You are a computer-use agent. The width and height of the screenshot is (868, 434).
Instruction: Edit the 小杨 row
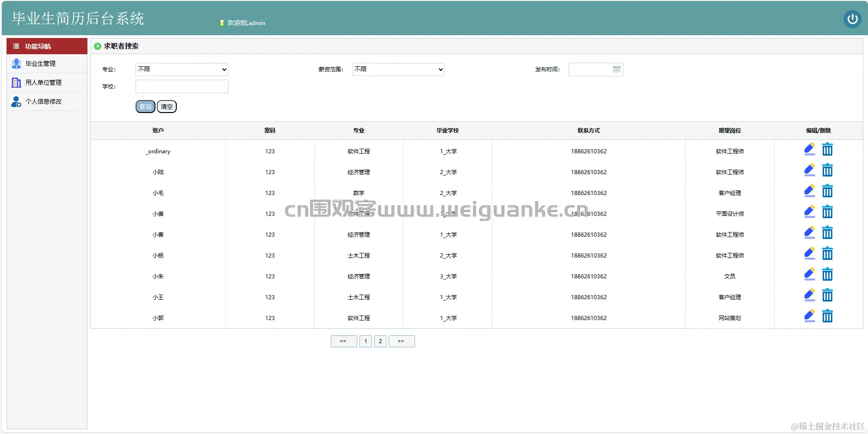(810, 254)
